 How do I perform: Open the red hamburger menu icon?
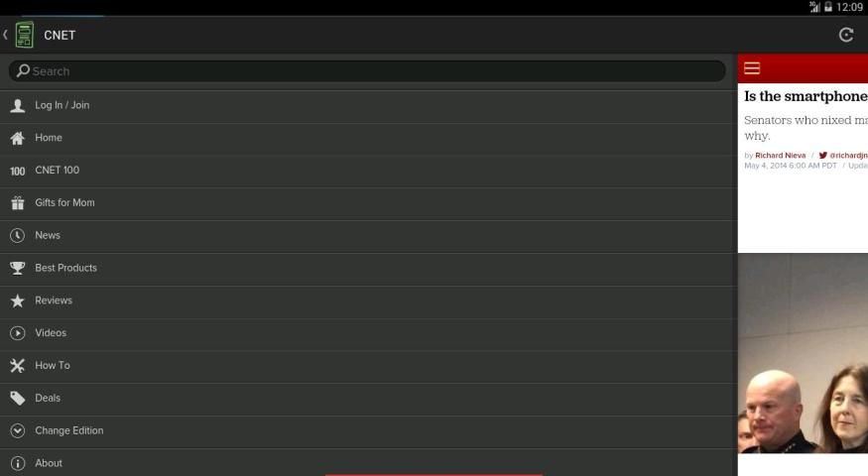pyautogui.click(x=752, y=68)
